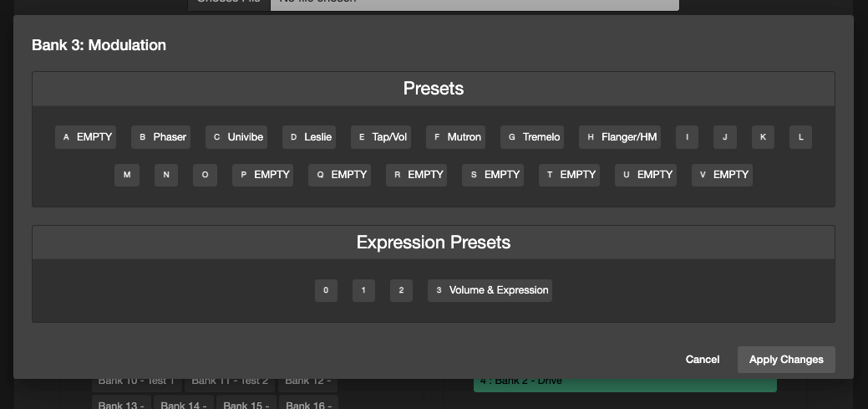Open the EMPTY preset slot P
The image size is (868, 409).
click(262, 175)
